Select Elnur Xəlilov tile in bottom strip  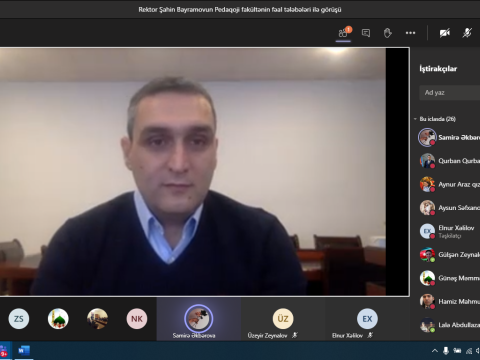click(367, 319)
